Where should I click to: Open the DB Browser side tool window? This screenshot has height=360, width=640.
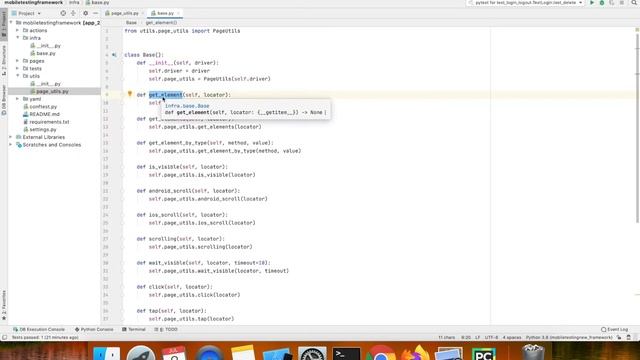pyautogui.click(x=4, y=100)
